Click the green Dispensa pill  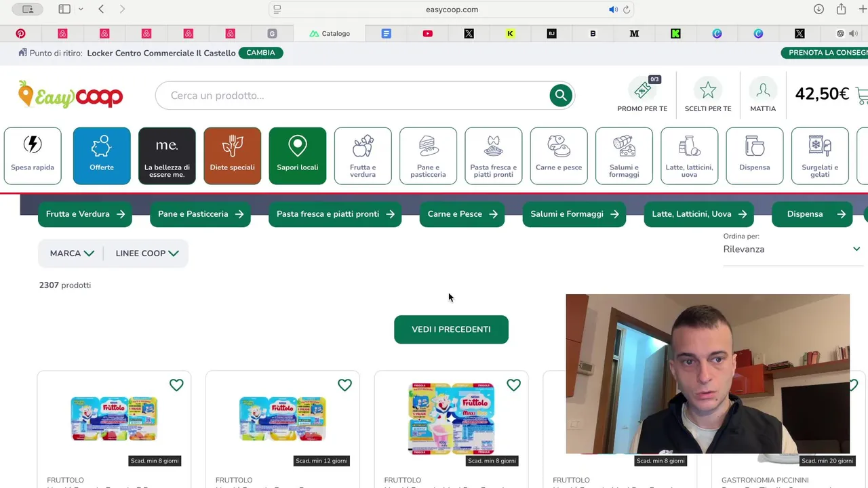[812, 214]
